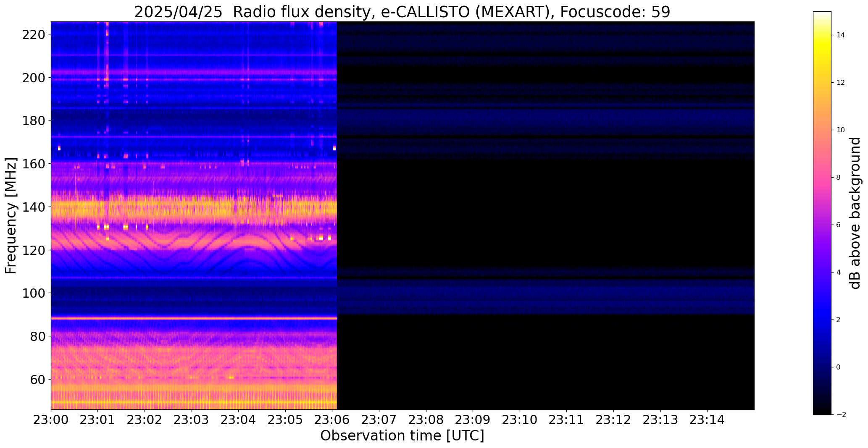The image size is (868, 448).
Task: Click the 120 MHz frequency tick label
Action: pos(33,250)
